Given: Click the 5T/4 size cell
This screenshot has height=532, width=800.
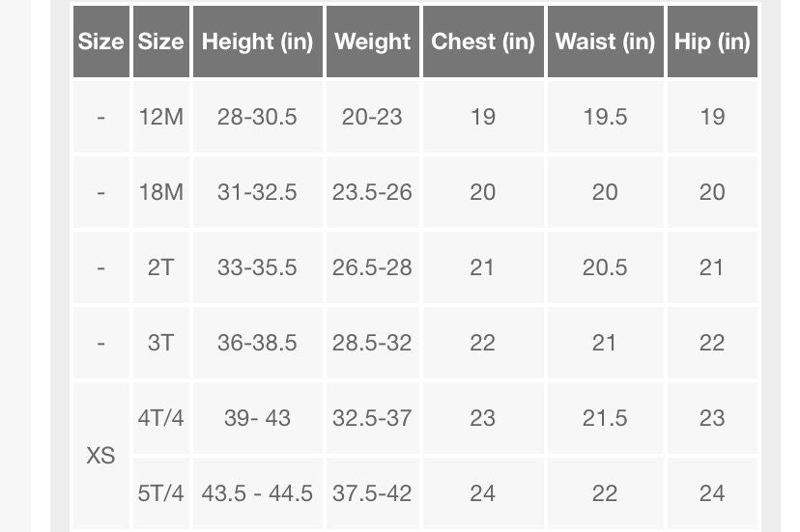Looking at the screenshot, I should [x=160, y=493].
